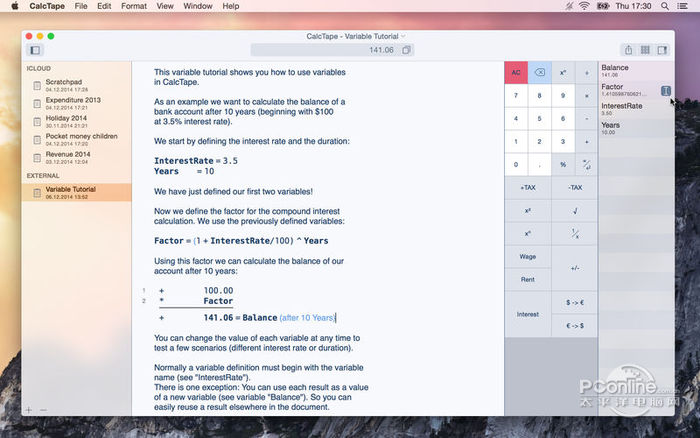The width and height of the screenshot is (700, 438).
Task: Copy the 141.06 result with copy icon
Action: click(x=406, y=50)
